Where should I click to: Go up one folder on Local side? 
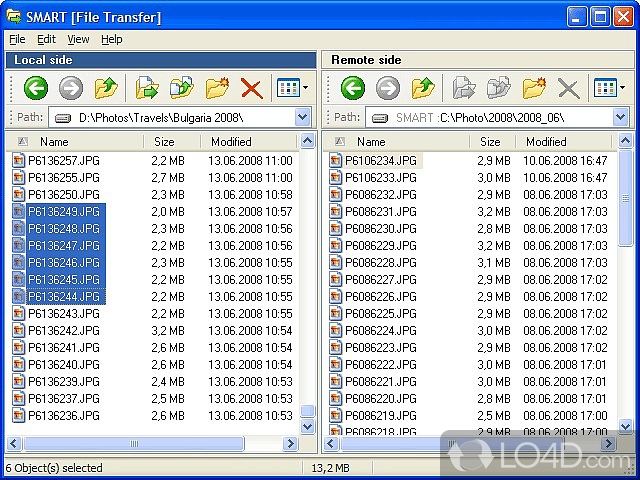click(x=106, y=88)
